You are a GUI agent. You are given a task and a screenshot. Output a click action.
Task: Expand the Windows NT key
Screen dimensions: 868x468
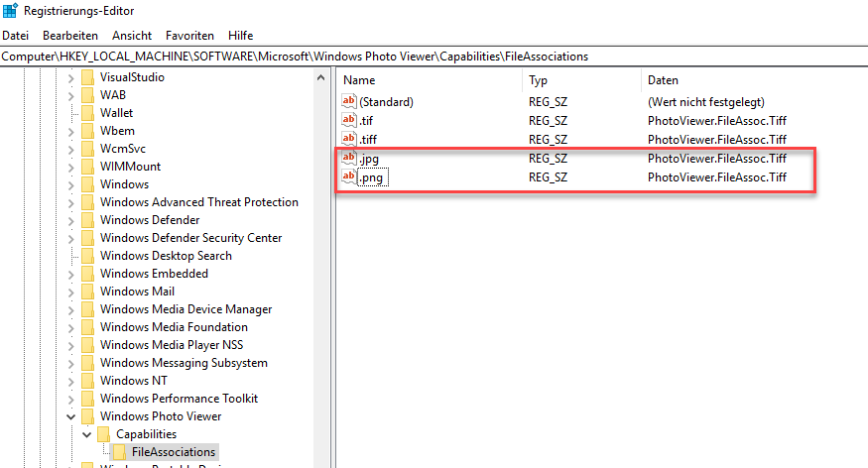[x=70, y=381]
